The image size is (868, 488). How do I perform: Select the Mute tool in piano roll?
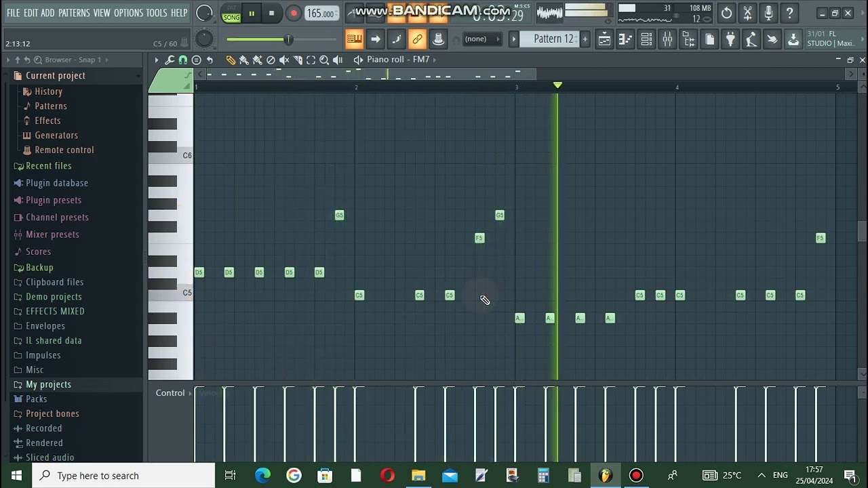pyautogui.click(x=284, y=60)
